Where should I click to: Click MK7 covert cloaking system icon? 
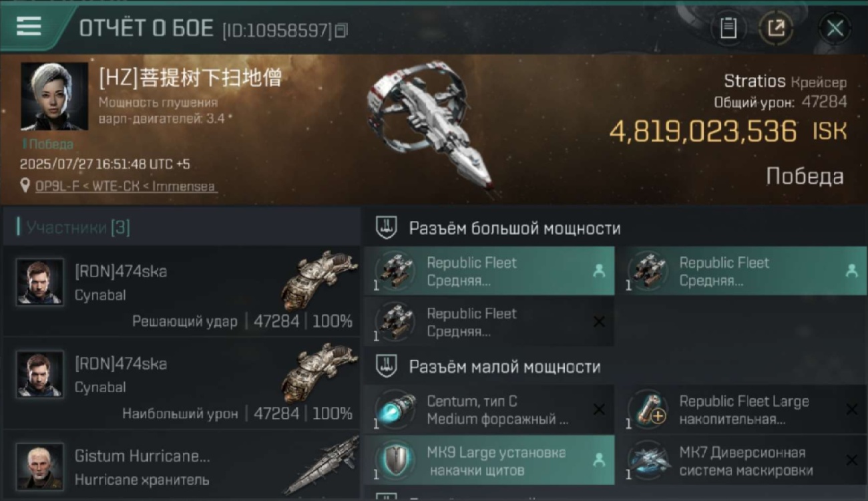648,461
